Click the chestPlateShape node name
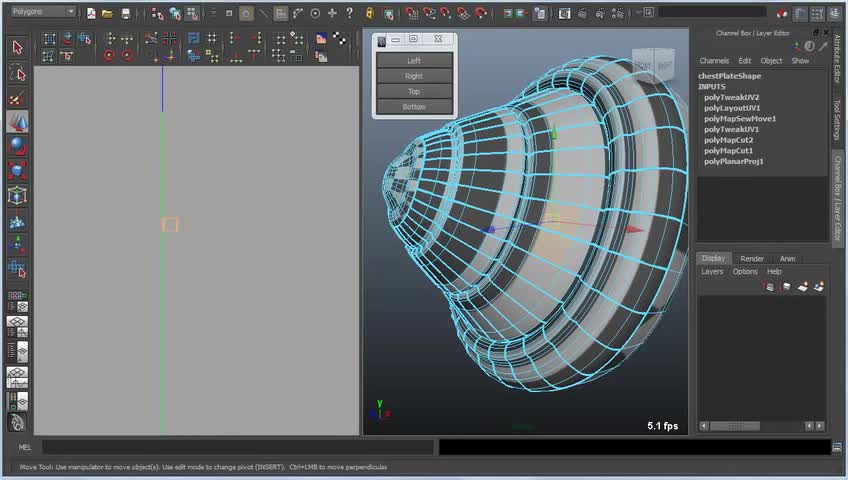848x480 pixels. pos(729,76)
